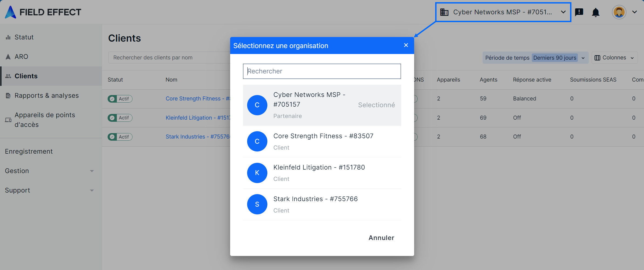Open the notifications bell
644x270 pixels.
coord(595,12)
